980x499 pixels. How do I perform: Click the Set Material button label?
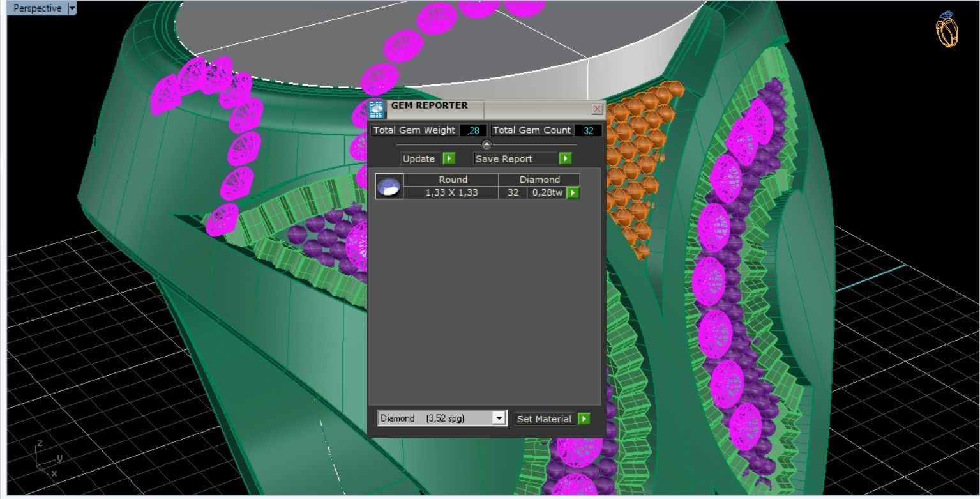[x=544, y=419]
